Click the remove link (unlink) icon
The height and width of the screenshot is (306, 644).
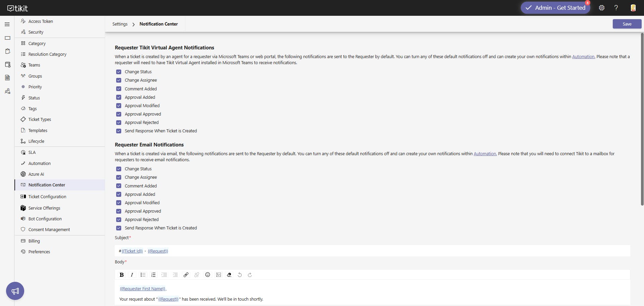click(197, 275)
